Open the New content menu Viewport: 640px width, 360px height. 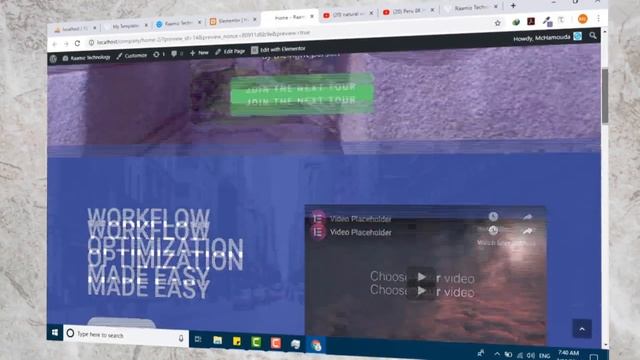(x=199, y=53)
